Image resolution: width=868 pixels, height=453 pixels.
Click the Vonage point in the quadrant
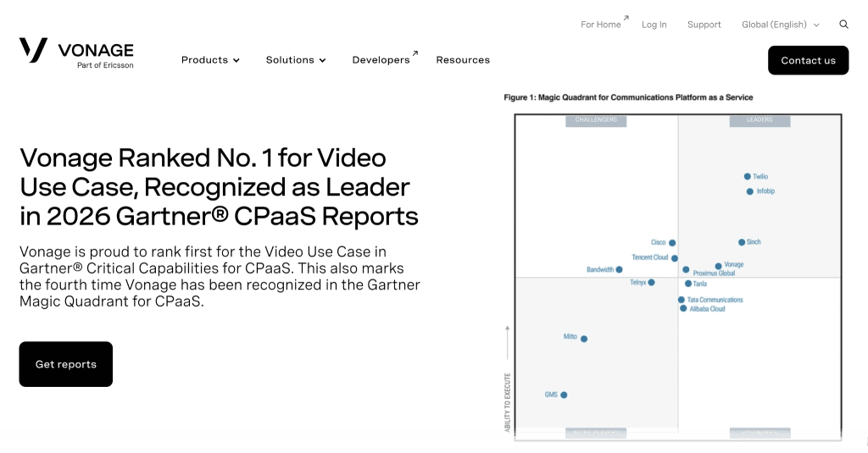(718, 267)
